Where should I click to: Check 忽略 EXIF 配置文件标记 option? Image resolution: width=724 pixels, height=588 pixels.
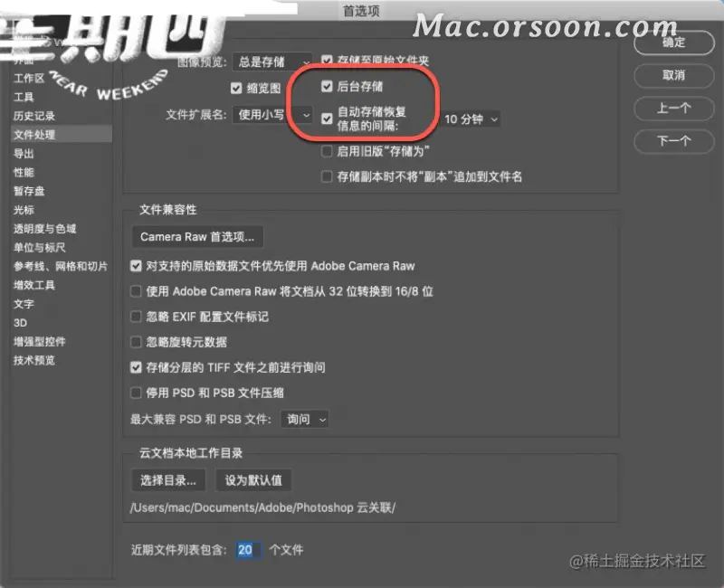136,317
